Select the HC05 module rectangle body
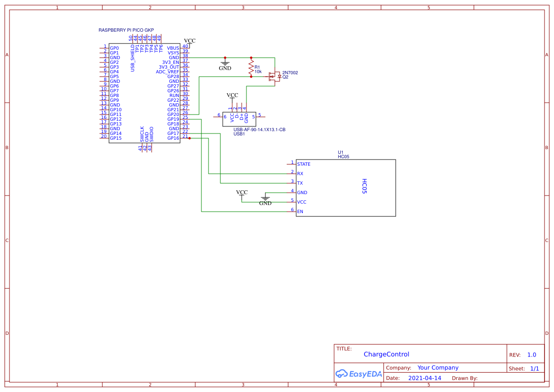The height and width of the screenshot is (392, 554). pos(346,188)
